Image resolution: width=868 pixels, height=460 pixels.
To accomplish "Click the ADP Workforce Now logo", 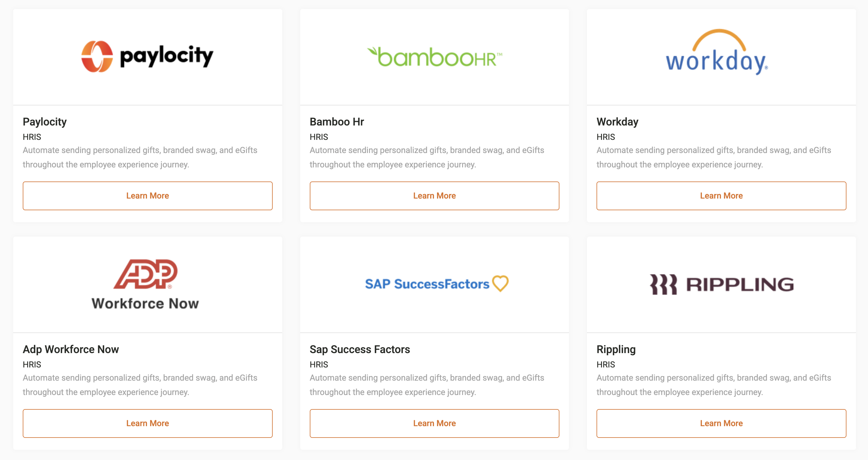I will tap(145, 284).
